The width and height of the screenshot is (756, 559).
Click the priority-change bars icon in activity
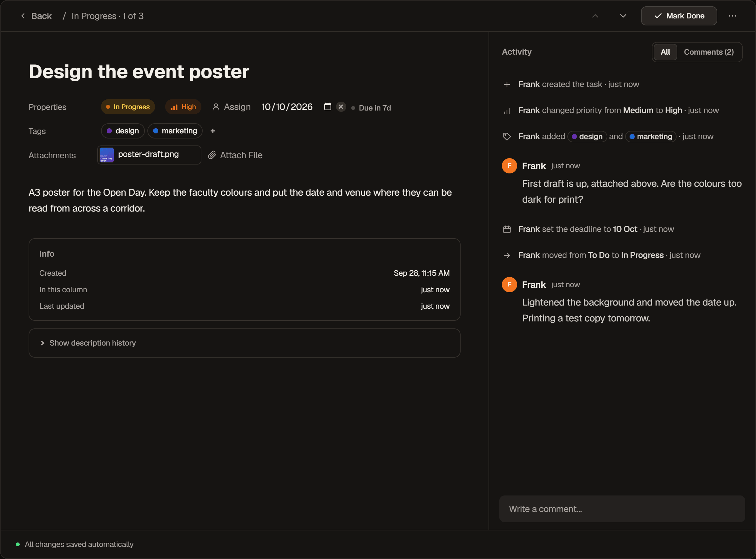coord(507,111)
